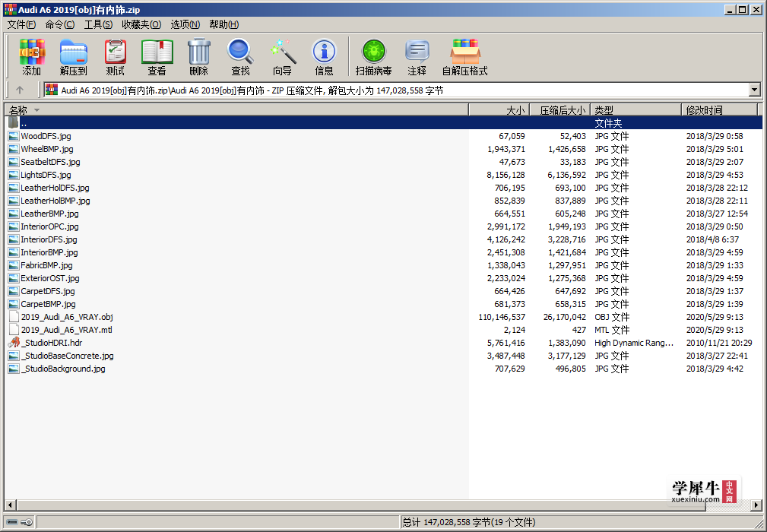Image resolution: width=767 pixels, height=532 pixels.
Task: Select the file WheelBMP.jpg
Action: pyautogui.click(x=47, y=149)
